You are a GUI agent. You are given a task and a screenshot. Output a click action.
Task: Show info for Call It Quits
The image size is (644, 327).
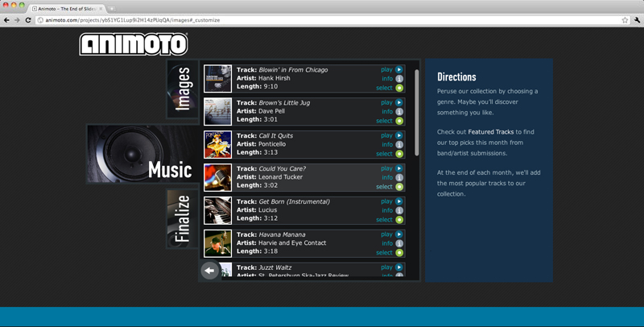tap(392, 145)
